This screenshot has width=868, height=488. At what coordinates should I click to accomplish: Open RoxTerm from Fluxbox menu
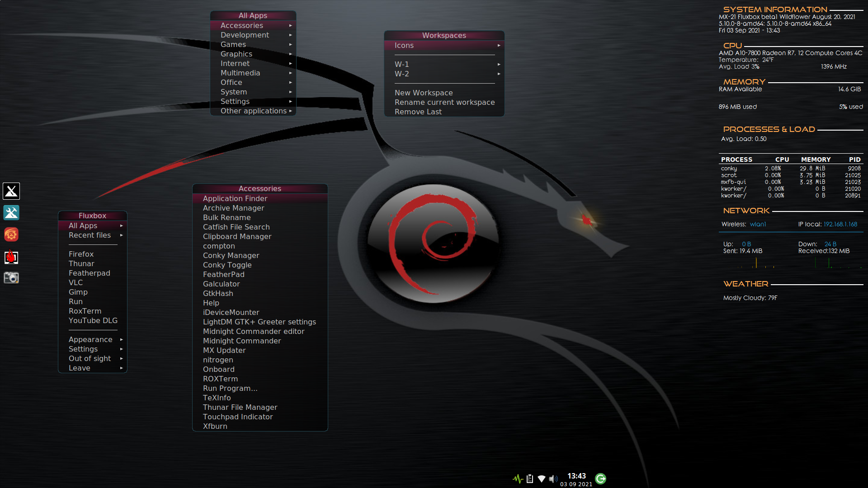coord(93,311)
